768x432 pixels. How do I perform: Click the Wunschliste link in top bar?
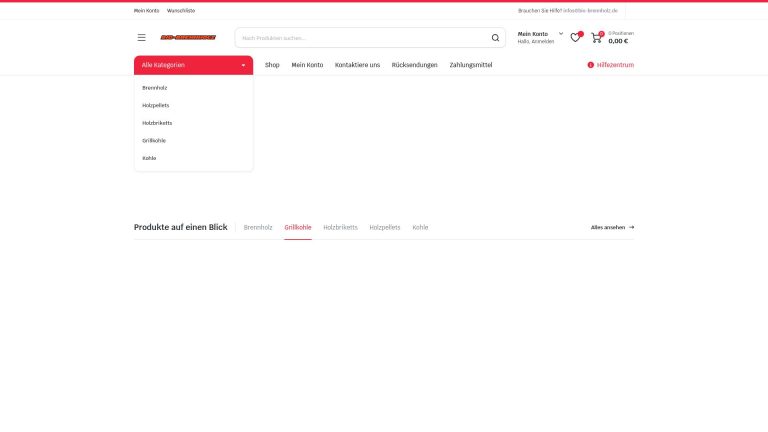pyautogui.click(x=181, y=10)
